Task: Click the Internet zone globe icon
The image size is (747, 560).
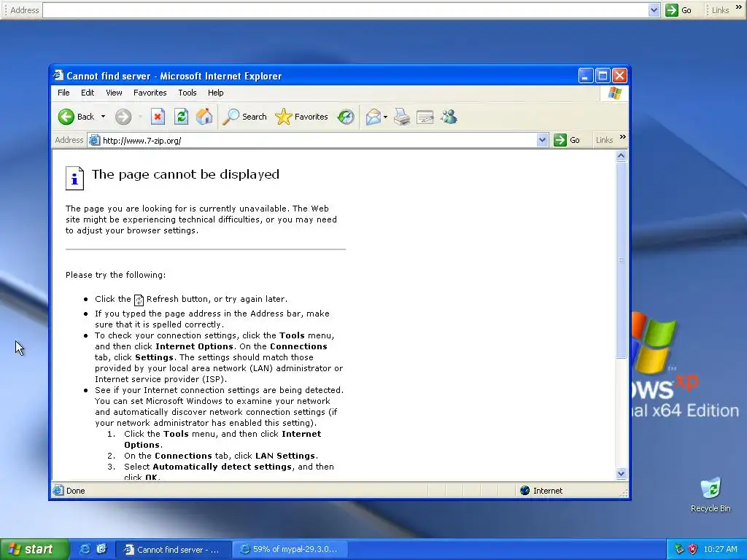Action: pyautogui.click(x=525, y=491)
